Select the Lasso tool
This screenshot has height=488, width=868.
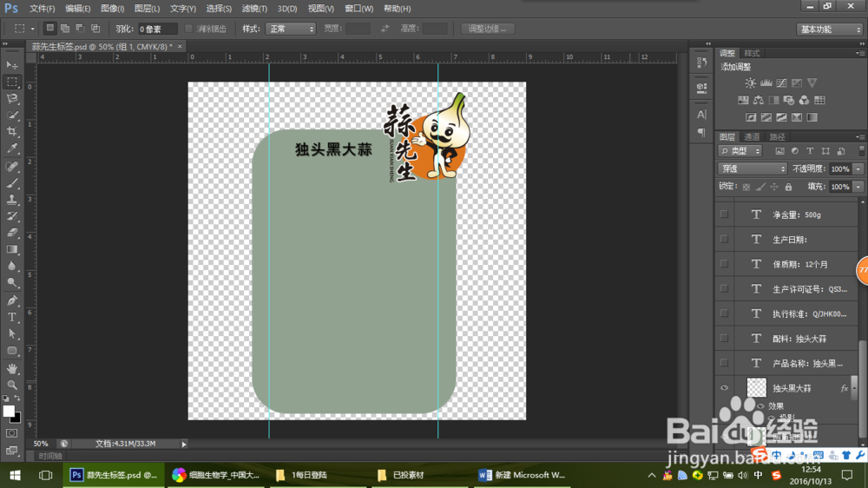pyautogui.click(x=11, y=99)
